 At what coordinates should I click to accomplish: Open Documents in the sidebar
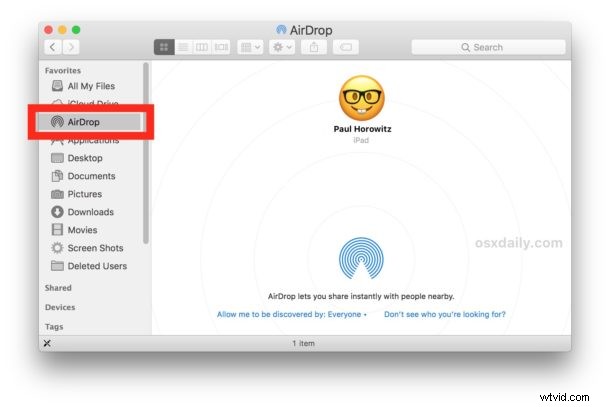tap(91, 176)
